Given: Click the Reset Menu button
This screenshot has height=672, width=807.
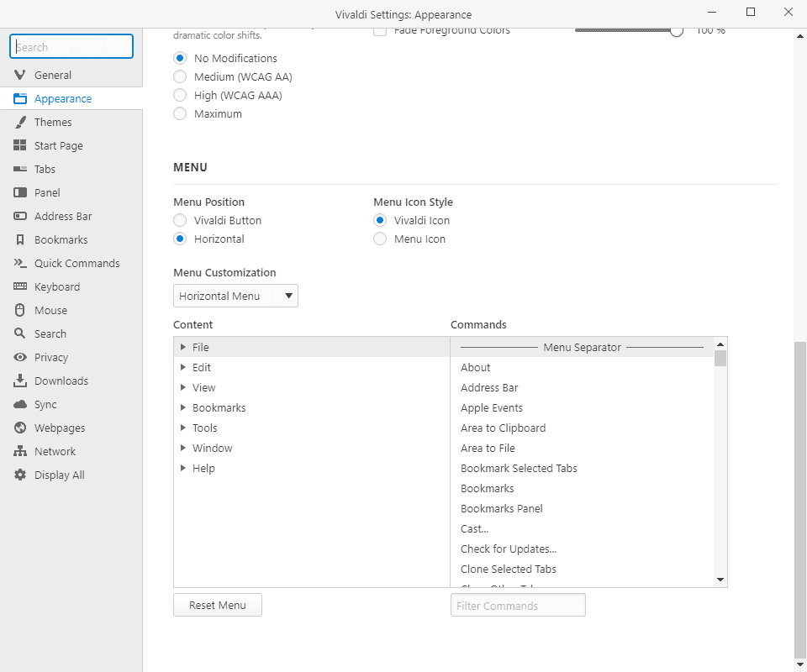Looking at the screenshot, I should point(217,605).
